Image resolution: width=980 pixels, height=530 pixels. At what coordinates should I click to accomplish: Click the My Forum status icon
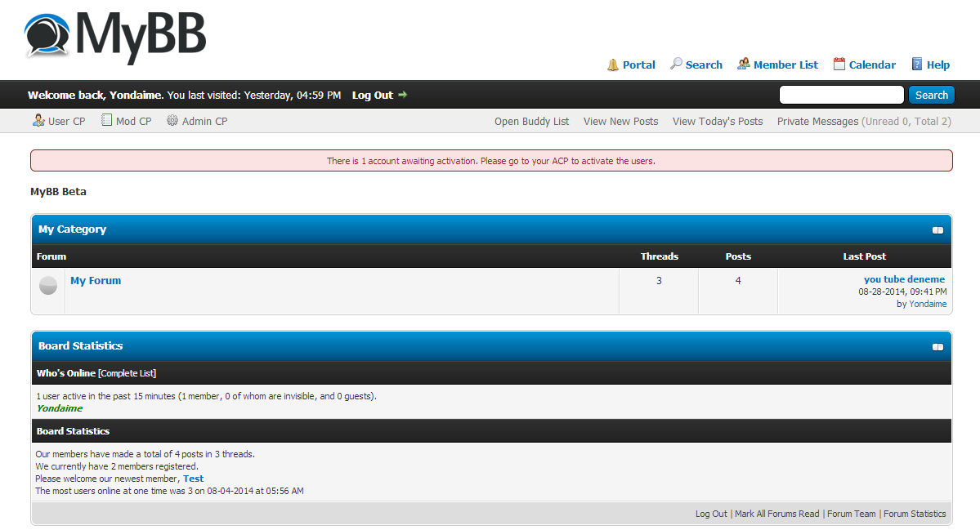48,285
